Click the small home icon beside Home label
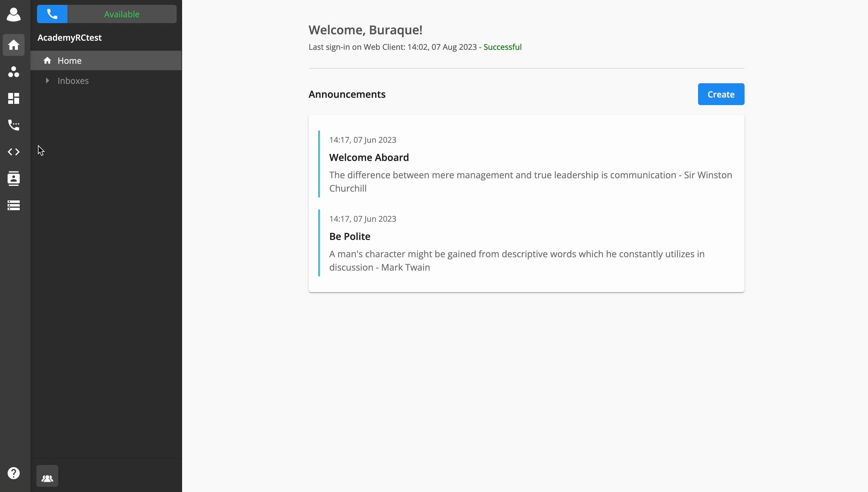The width and height of the screenshot is (868, 492). pos(47,60)
